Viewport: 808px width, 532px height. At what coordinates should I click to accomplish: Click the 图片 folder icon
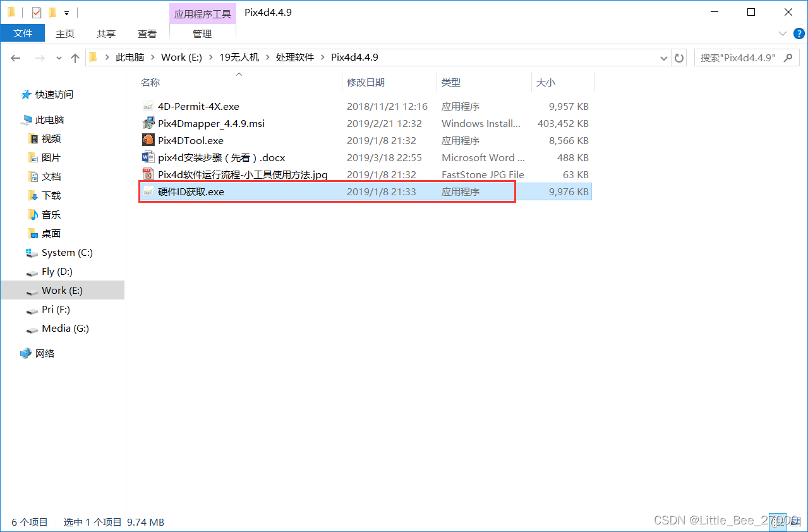[x=33, y=157]
